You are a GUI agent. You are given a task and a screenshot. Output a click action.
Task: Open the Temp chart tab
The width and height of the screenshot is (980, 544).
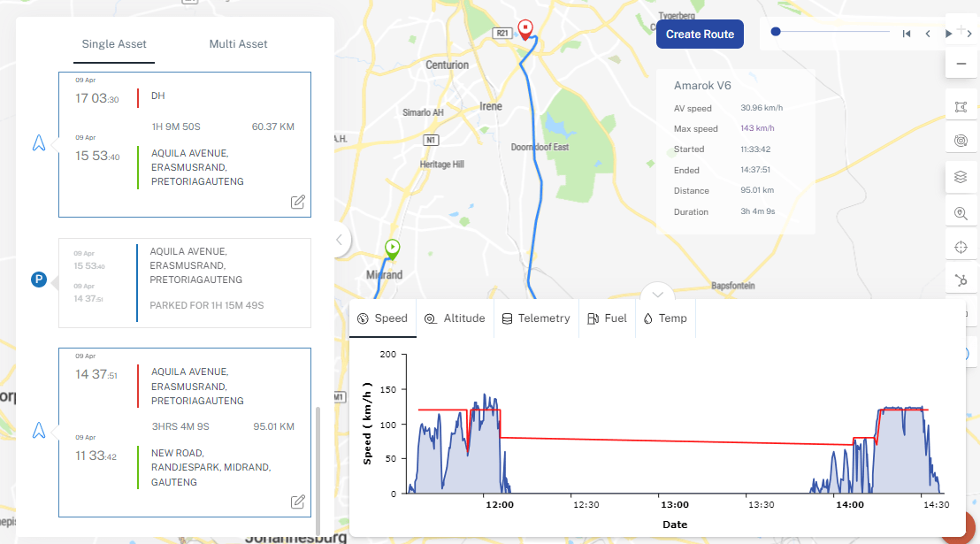coord(665,318)
